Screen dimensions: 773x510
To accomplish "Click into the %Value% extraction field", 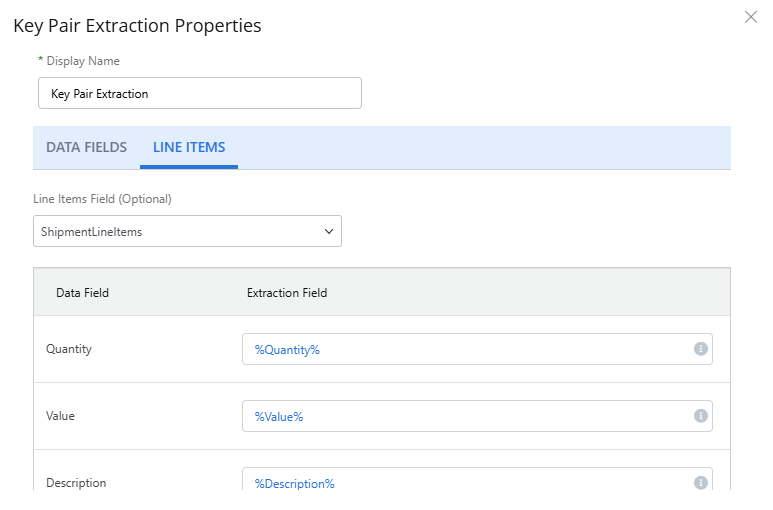I will [465, 416].
